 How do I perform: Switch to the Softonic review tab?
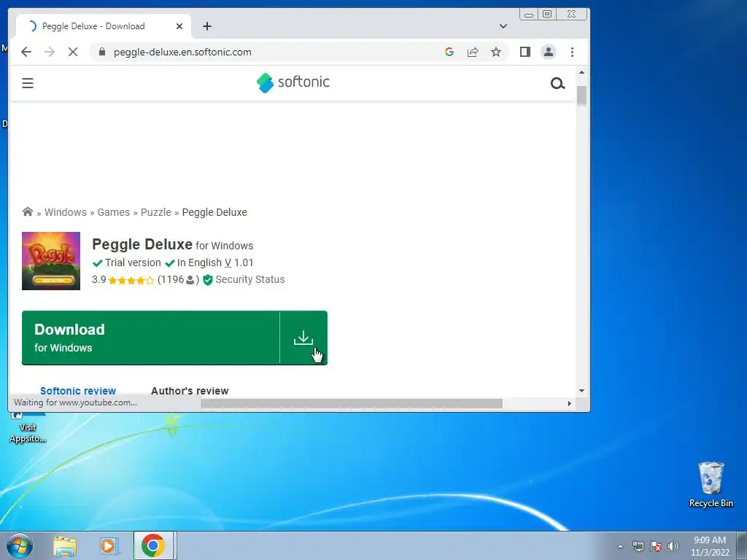[78, 391]
